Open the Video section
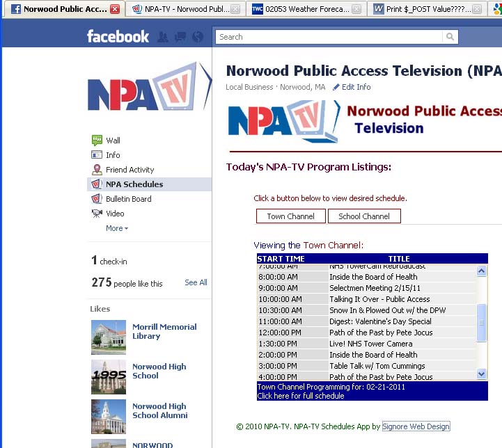This screenshot has width=502, height=448. [115, 214]
